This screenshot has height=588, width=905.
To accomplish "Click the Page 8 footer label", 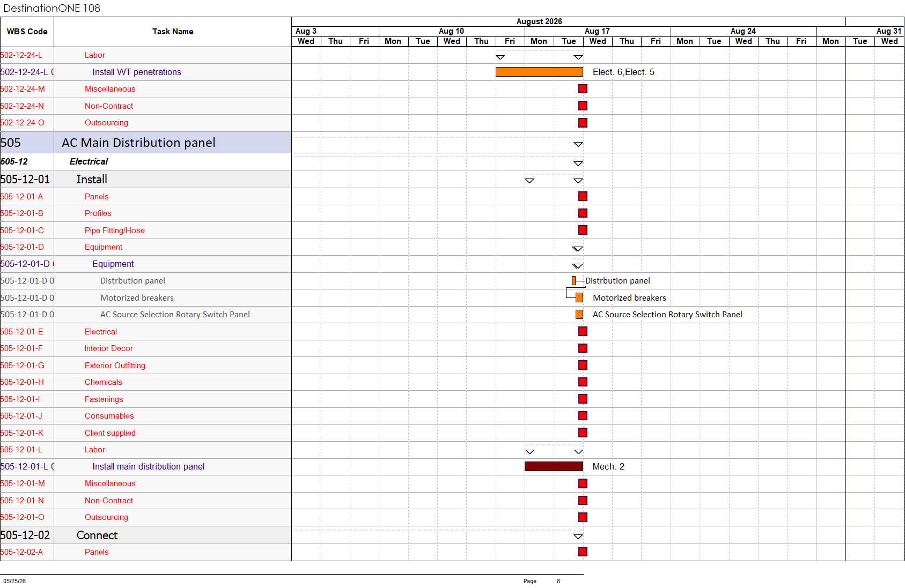I will click(x=542, y=581).
